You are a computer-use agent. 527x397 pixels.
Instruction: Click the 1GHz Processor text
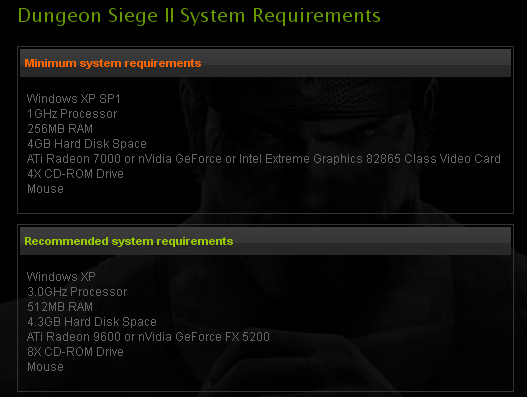click(72, 114)
